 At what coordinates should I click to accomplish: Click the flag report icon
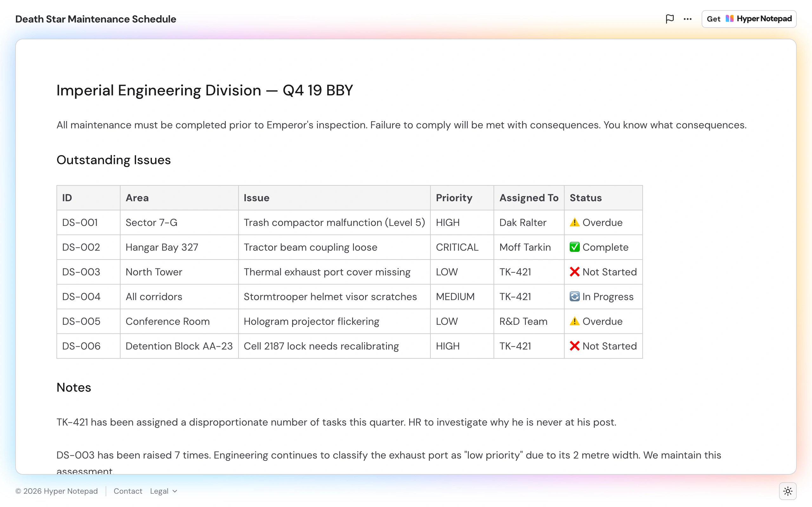669,19
